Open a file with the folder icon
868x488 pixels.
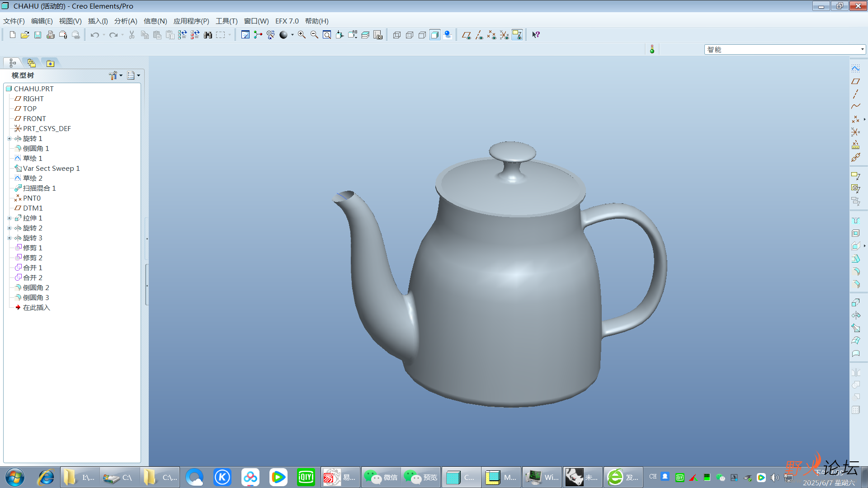(25, 35)
